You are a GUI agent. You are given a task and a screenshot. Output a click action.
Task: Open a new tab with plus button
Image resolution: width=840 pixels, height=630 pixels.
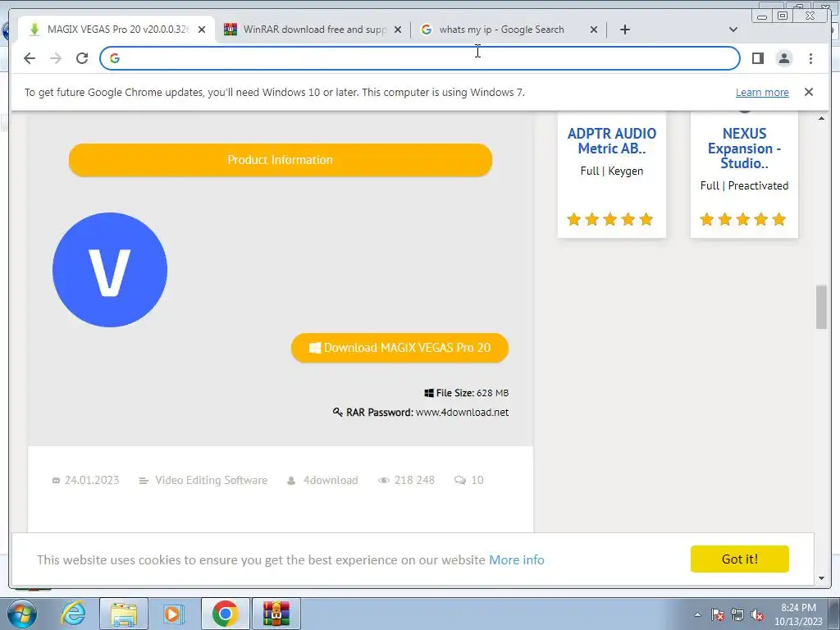[x=624, y=30]
